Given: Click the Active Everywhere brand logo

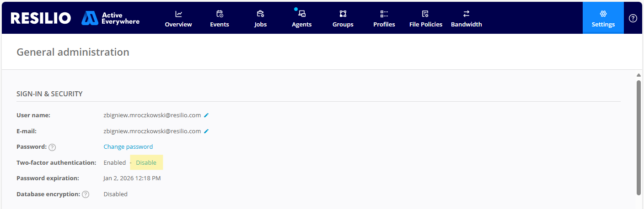Looking at the screenshot, I should click(111, 18).
